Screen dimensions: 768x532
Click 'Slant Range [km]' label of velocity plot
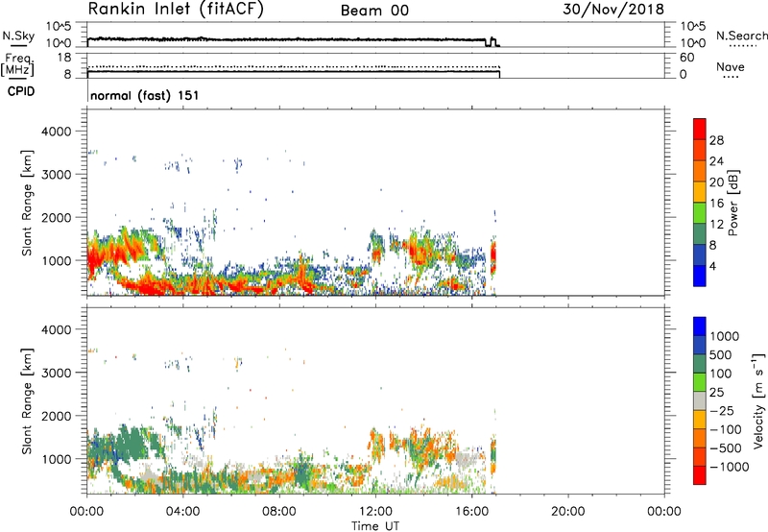tap(26, 400)
